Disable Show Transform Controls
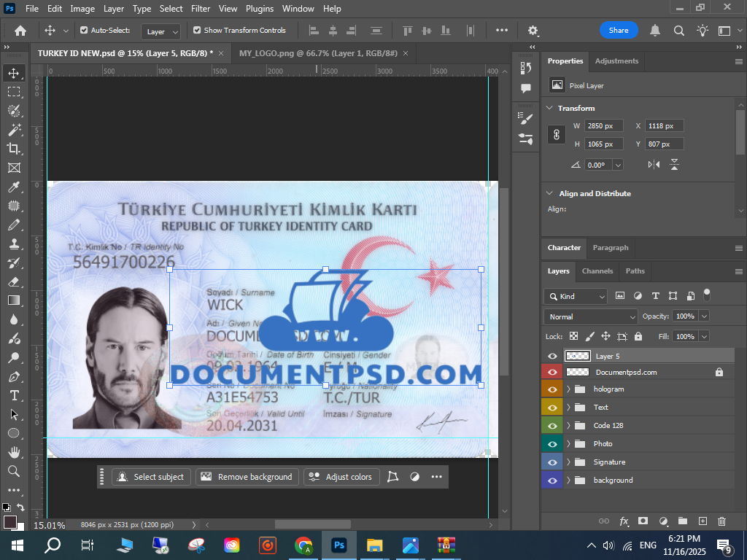 197,31
